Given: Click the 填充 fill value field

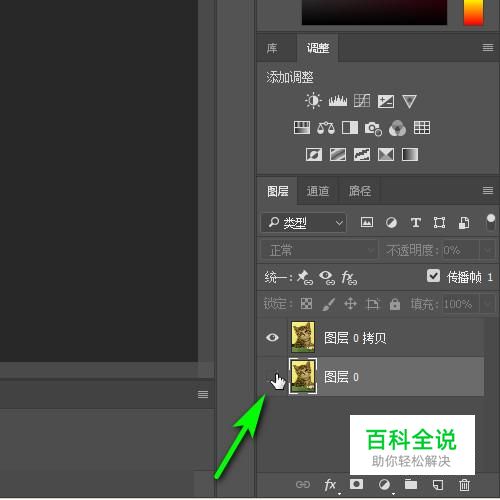Looking at the screenshot, I should coord(461,304).
